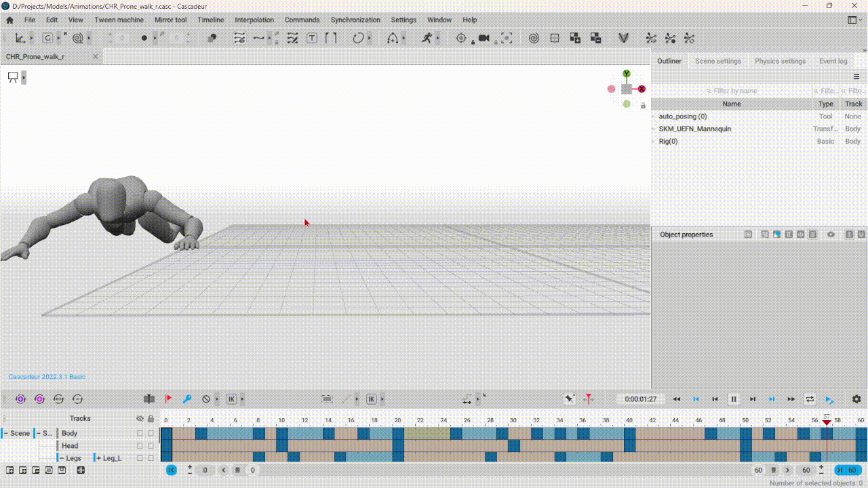Expand the SKM_UEFN_Mannequin outliner item

(x=654, y=129)
